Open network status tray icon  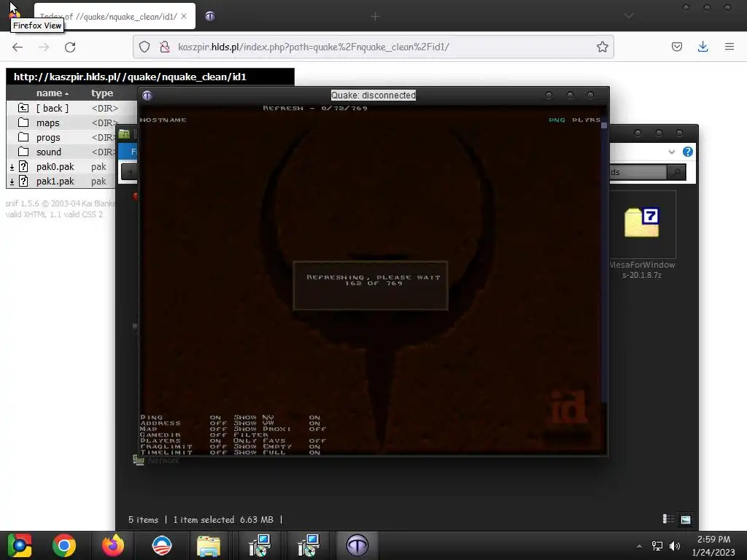(657, 545)
